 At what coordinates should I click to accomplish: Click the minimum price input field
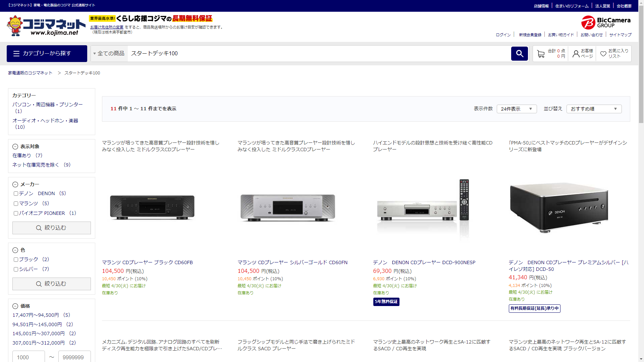point(29,357)
